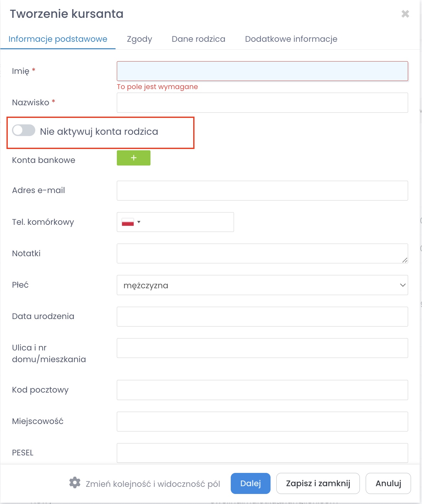422x504 pixels.
Task: Close the Tworzenie kursanta dialog
Action: tap(405, 14)
